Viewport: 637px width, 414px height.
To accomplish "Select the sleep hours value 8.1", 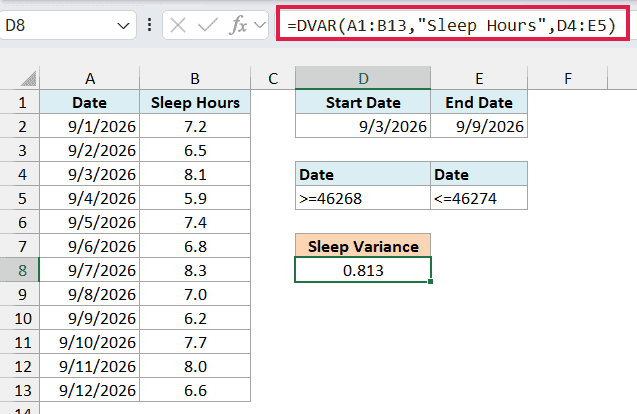I will click(195, 174).
